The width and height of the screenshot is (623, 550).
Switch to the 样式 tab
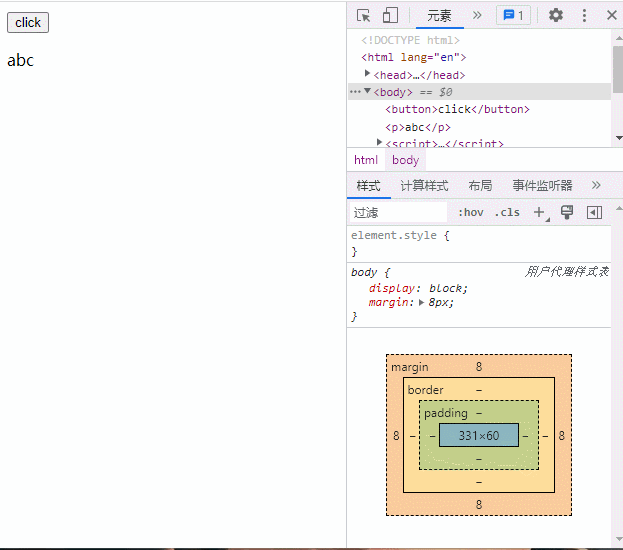[368, 186]
